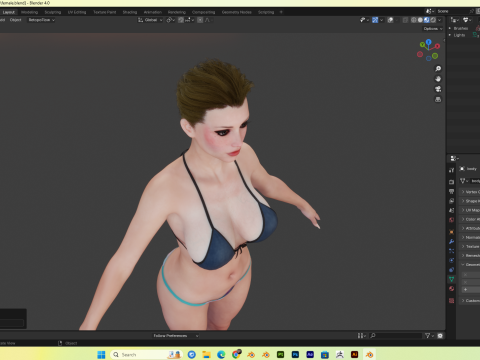Open the Material properties tab

click(452, 289)
